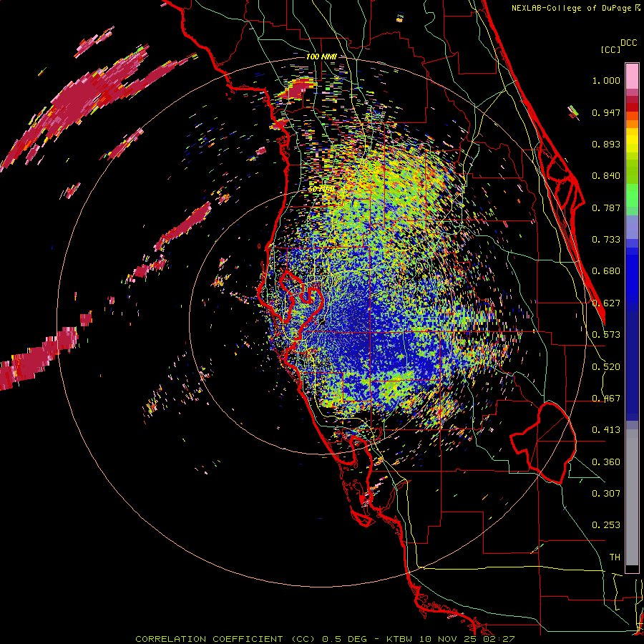Pick the light pink swatch beside 1.000
Viewport: 644px width, 644px height.
tap(632, 76)
